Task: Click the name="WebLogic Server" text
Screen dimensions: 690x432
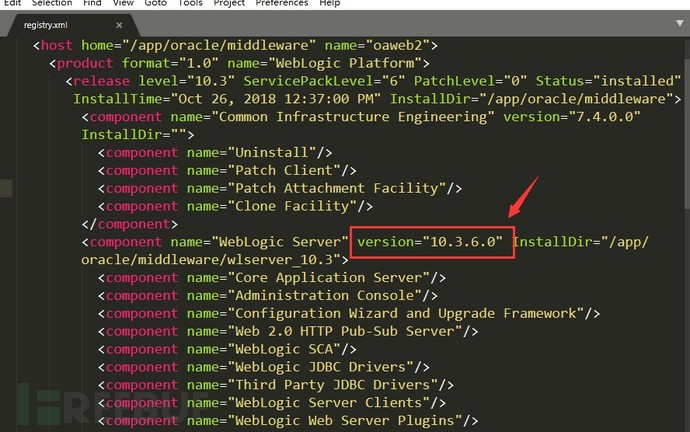Action: pyautogui.click(x=259, y=242)
